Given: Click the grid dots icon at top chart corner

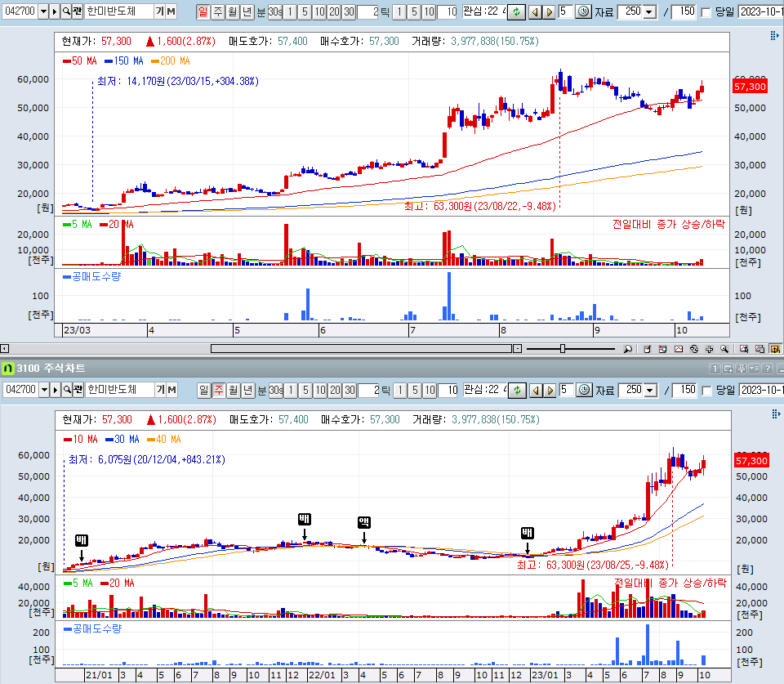Looking at the screenshot, I should pyautogui.click(x=774, y=35).
